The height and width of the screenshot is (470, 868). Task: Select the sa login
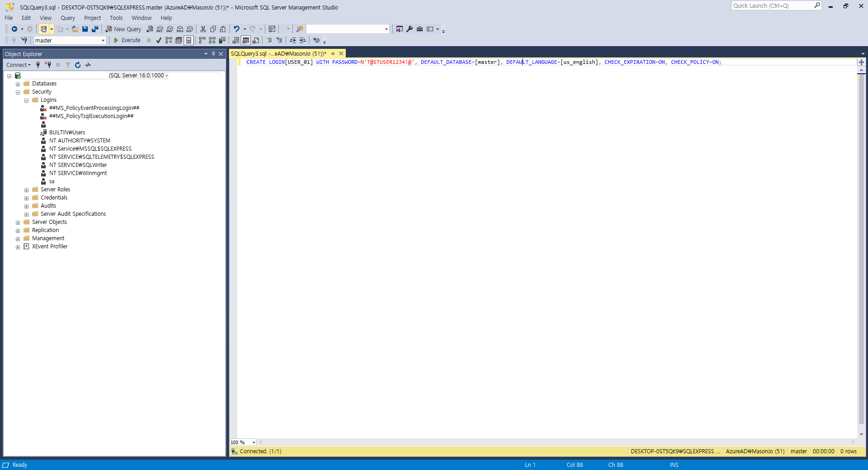52,181
